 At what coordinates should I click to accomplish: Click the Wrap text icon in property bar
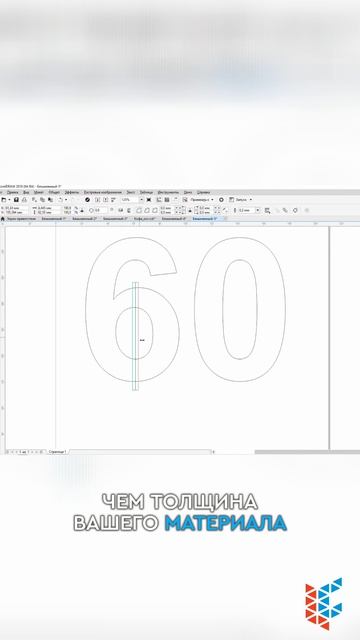point(267,211)
